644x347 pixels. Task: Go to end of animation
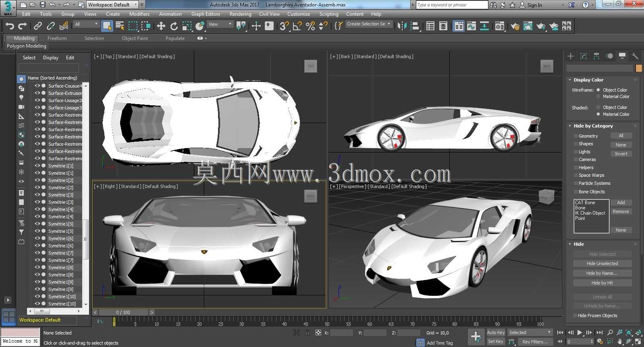pyautogui.click(x=600, y=332)
